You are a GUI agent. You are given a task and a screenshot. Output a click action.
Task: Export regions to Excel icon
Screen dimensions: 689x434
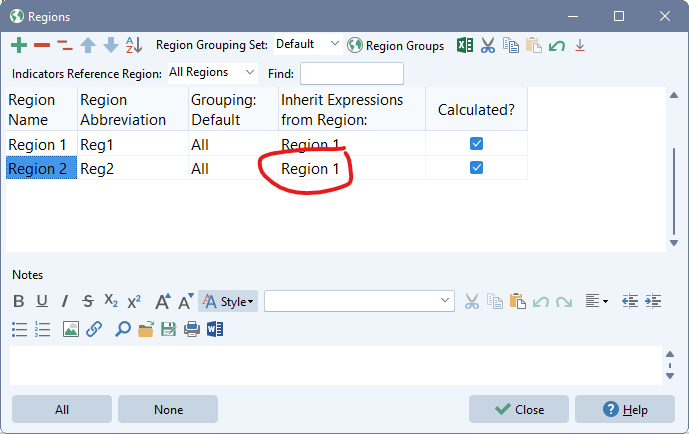[x=465, y=46]
